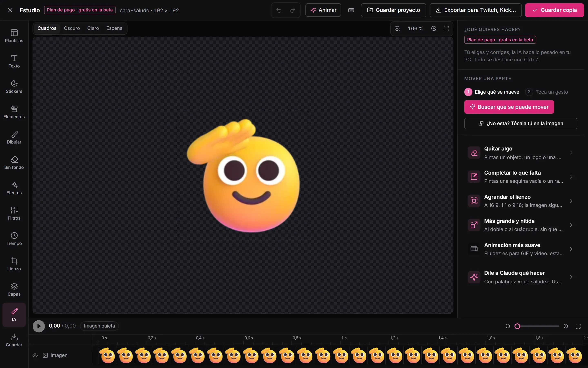Close the Estudio with the X icon
Viewport: 588px width, 368px height.
[x=10, y=10]
